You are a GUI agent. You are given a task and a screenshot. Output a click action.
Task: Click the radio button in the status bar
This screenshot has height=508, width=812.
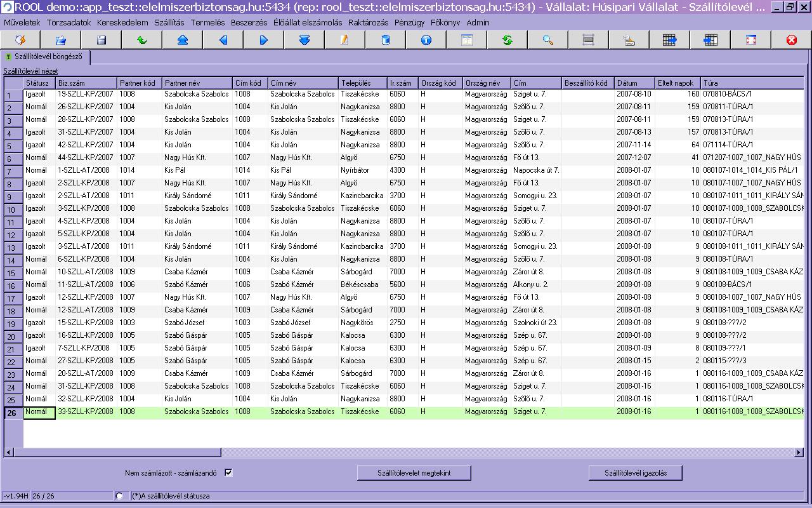(x=119, y=495)
